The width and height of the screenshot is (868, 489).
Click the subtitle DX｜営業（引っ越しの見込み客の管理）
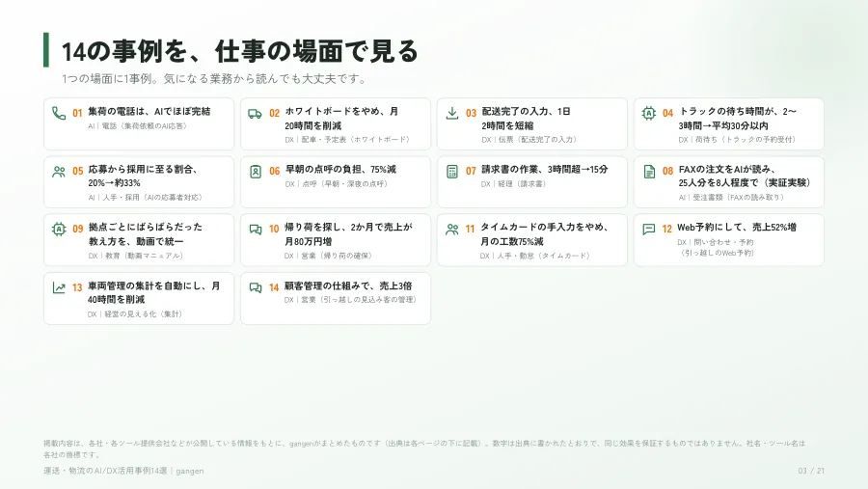(350, 300)
